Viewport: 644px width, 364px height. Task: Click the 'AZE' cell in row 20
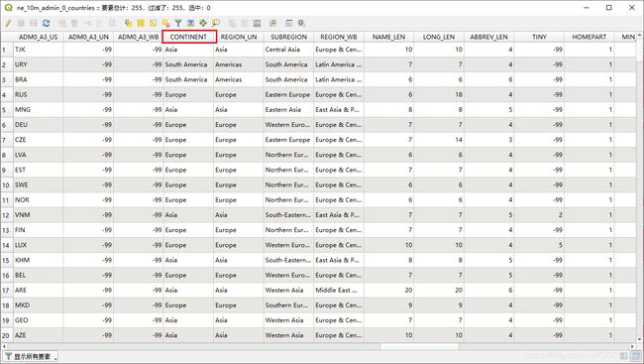point(39,335)
